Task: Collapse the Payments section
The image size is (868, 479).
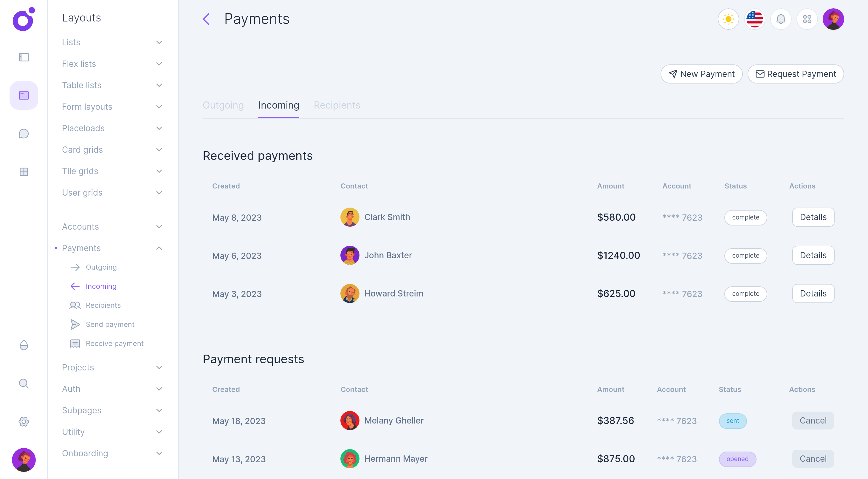Action: coord(159,248)
